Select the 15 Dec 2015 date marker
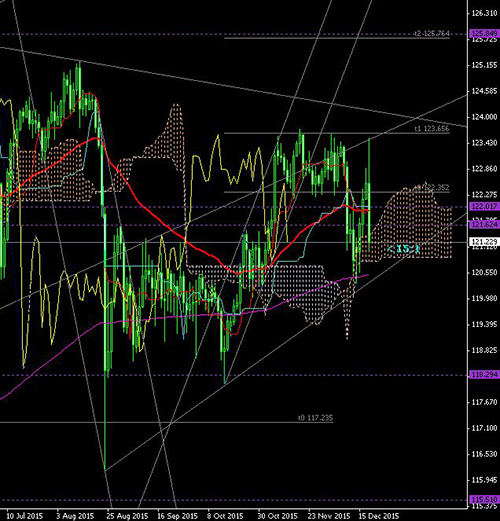500x521 pixels. click(379, 516)
